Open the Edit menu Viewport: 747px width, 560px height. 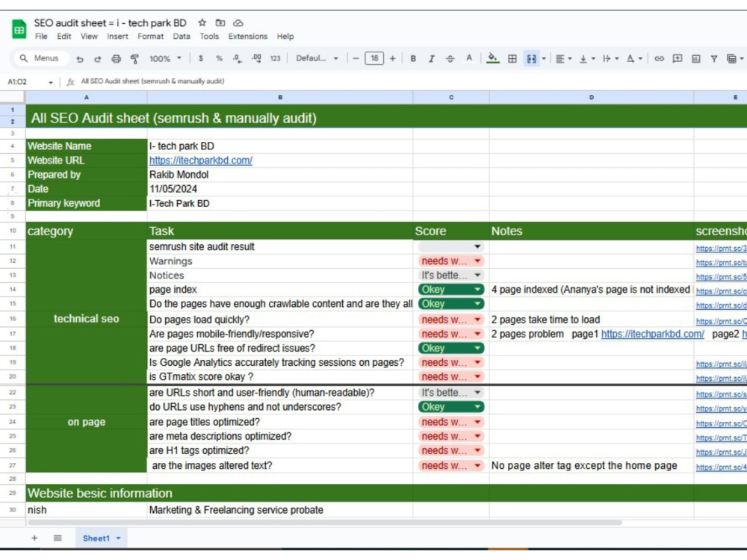[63, 36]
